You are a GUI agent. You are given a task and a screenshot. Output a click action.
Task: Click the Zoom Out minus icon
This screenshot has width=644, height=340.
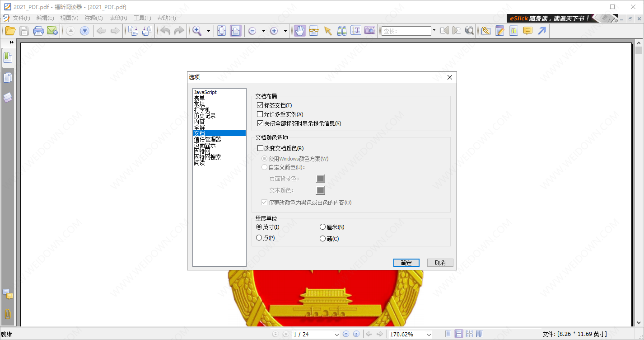coord(252,31)
